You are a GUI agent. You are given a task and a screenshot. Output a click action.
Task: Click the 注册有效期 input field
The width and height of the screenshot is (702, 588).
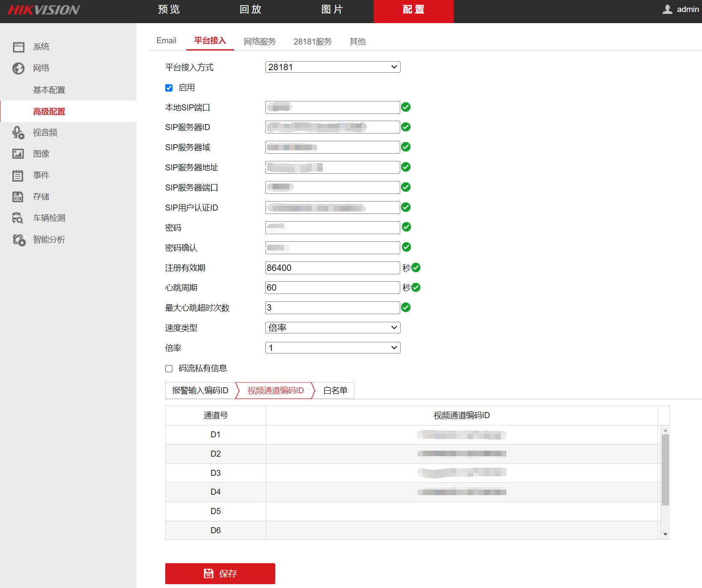[x=333, y=267]
